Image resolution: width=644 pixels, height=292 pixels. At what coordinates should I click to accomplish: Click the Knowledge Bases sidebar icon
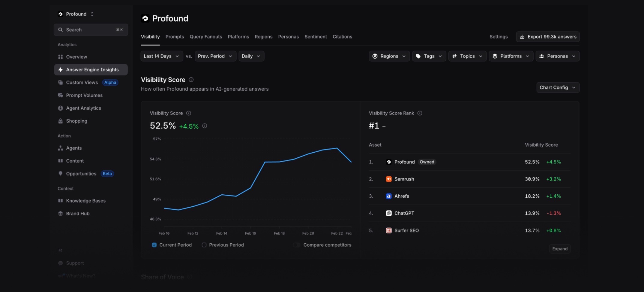pyautogui.click(x=61, y=201)
